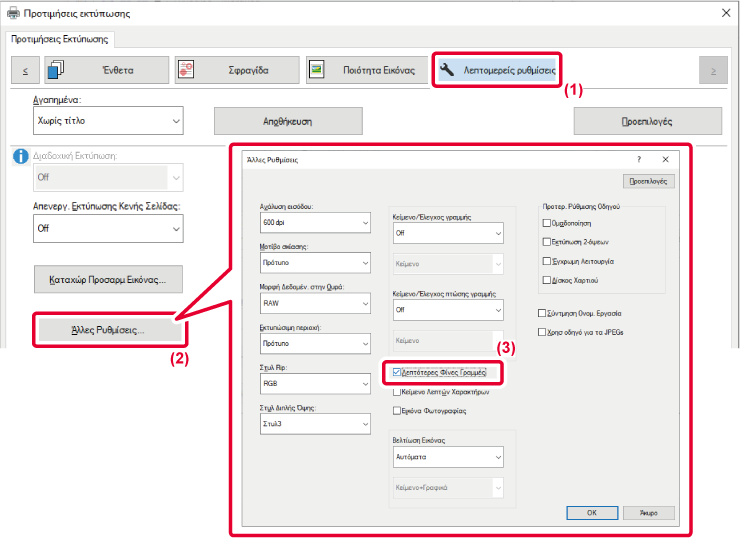Open the Στυλ Διπλής Όψης dropdown
This screenshot has width=740, height=541.
[x=315, y=424]
